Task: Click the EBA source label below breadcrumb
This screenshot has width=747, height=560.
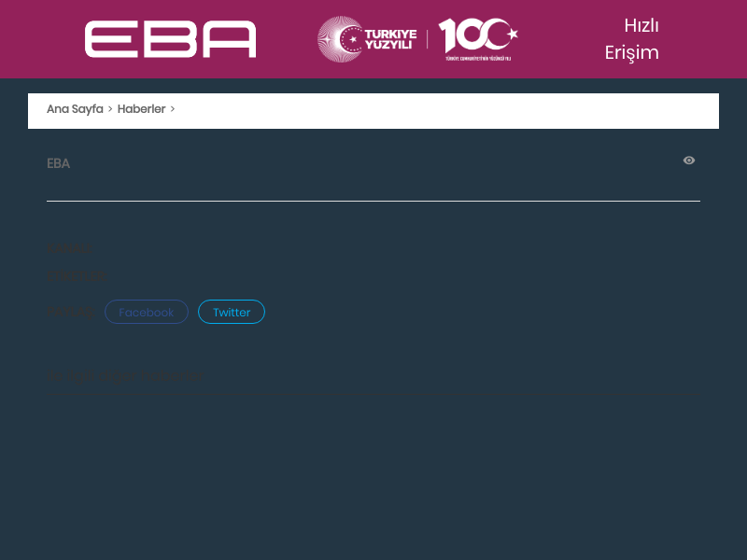Action: pos(58,163)
